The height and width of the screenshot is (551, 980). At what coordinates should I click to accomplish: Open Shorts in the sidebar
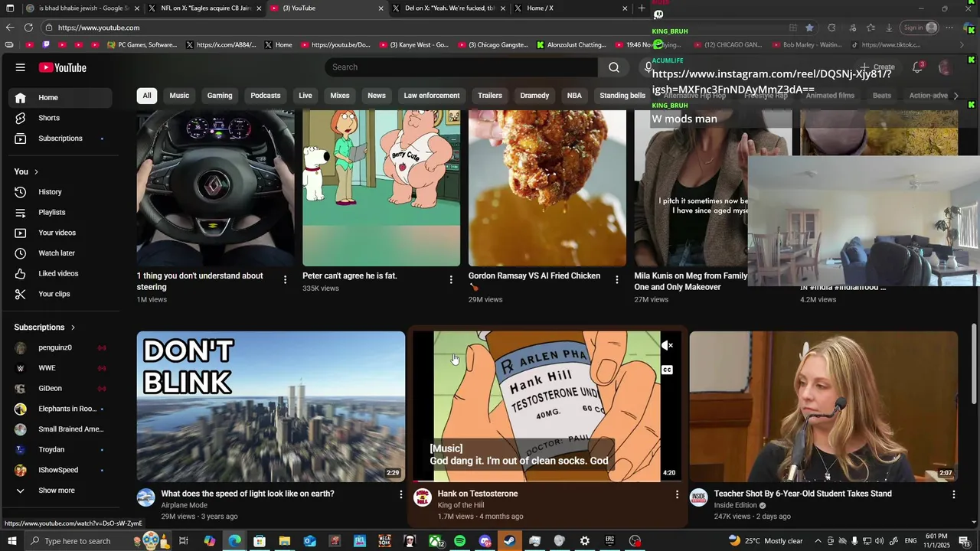coord(60,118)
